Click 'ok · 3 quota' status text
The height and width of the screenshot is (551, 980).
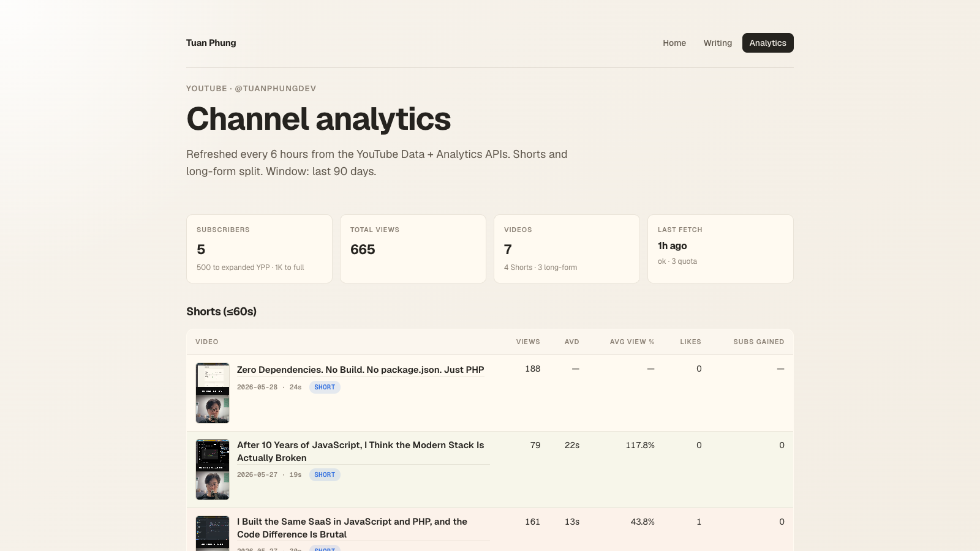677,261
